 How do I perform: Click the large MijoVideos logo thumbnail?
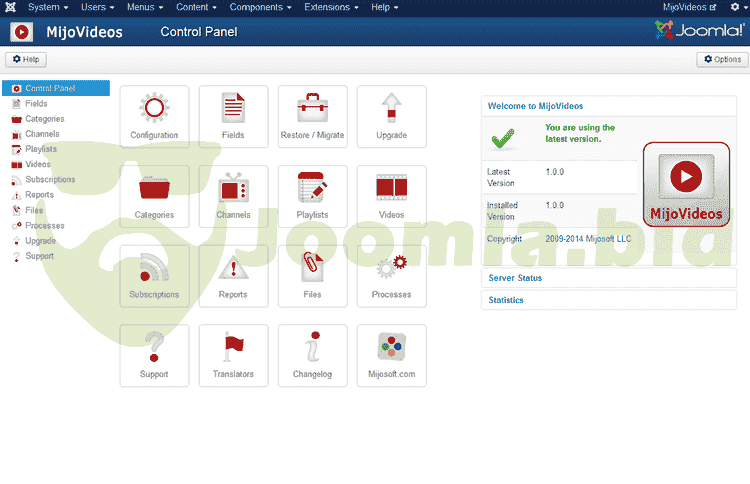tap(685, 185)
